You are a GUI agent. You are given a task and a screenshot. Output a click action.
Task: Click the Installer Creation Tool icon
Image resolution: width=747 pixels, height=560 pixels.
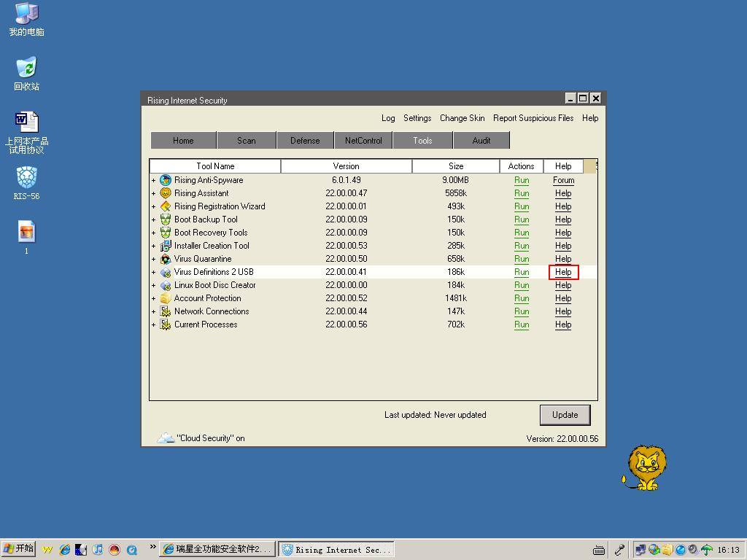pos(166,246)
